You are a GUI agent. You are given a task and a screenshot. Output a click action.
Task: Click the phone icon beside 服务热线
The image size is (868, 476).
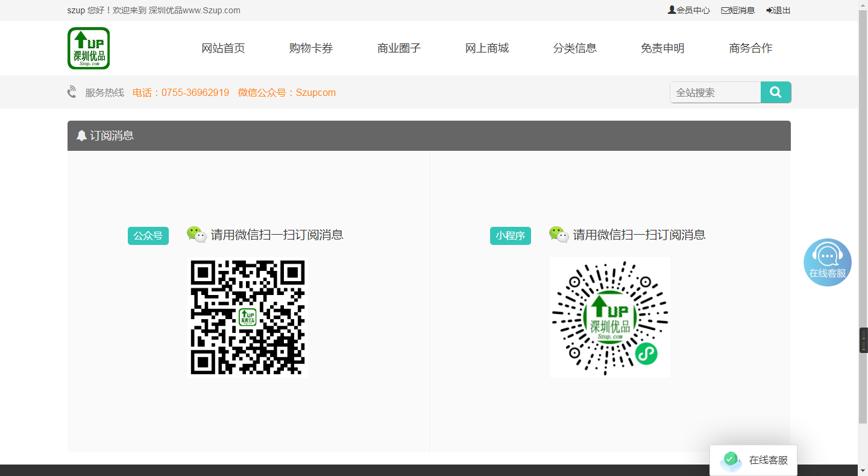click(72, 92)
